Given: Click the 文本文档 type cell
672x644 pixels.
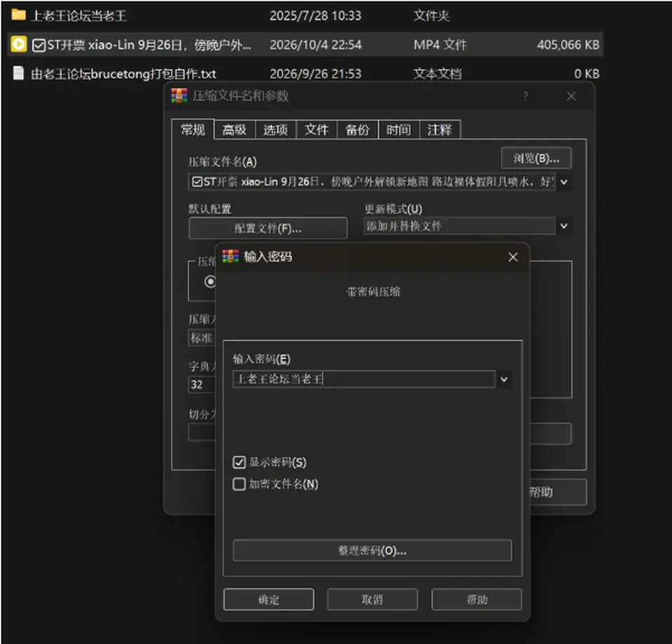Looking at the screenshot, I should [x=437, y=73].
